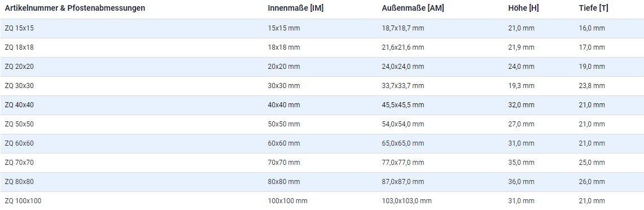Image resolution: width=644 pixels, height=210 pixels.
Task: Click the '25,0 mm' depth value
Action: (592, 163)
